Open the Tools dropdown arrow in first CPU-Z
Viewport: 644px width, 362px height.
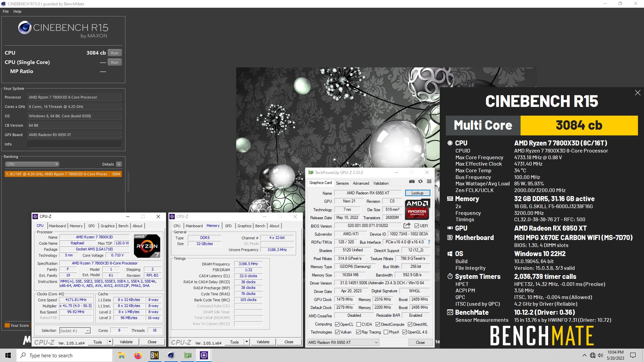pyautogui.click(x=109, y=342)
